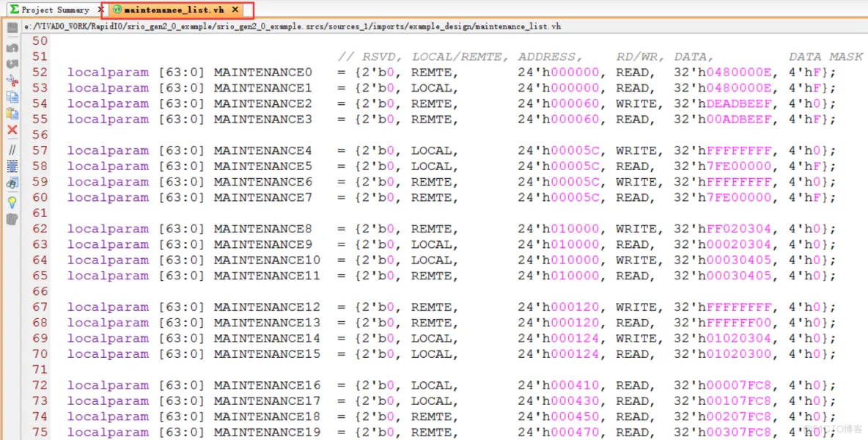Select the maintenance_list.vh tab

tap(174, 10)
